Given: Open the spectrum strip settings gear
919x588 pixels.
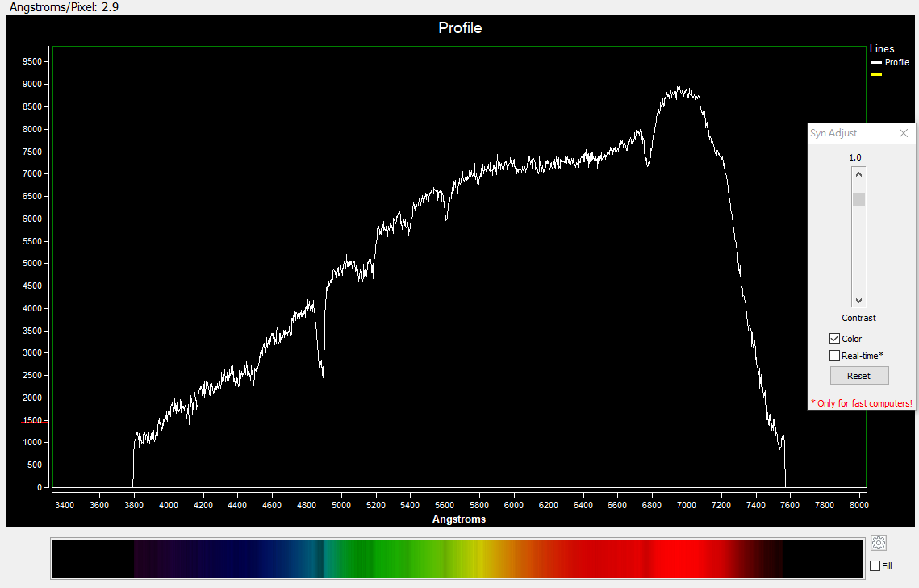Looking at the screenshot, I should tap(879, 543).
